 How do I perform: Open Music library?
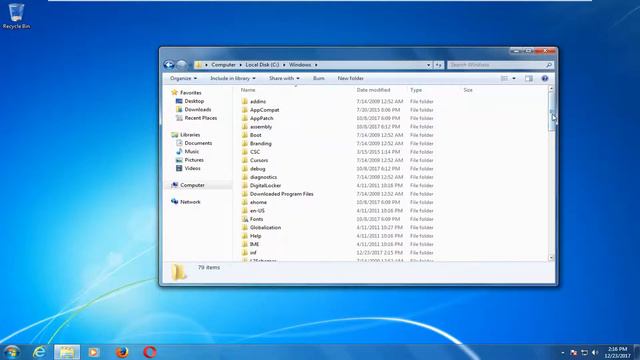pyautogui.click(x=191, y=151)
